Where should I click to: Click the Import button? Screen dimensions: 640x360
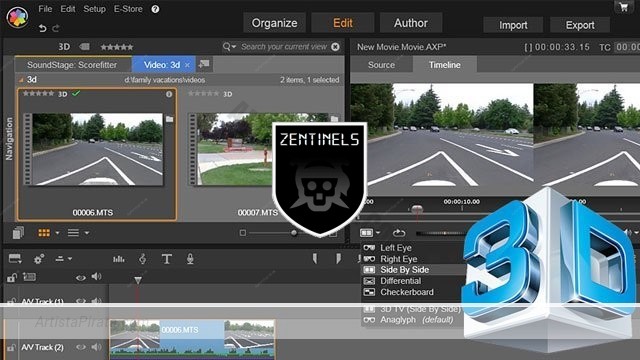(513, 25)
